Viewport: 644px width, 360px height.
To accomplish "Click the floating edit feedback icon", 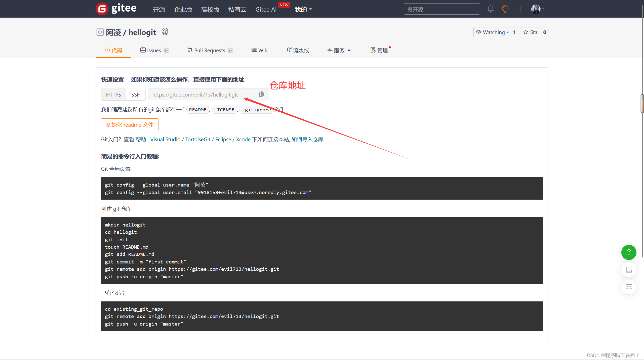I will pyautogui.click(x=629, y=270).
